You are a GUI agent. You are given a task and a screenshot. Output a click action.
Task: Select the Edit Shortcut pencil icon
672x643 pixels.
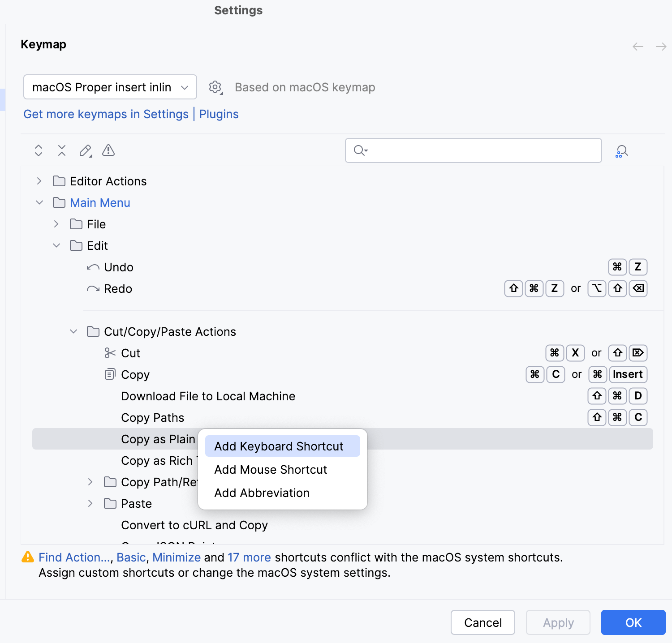85,150
